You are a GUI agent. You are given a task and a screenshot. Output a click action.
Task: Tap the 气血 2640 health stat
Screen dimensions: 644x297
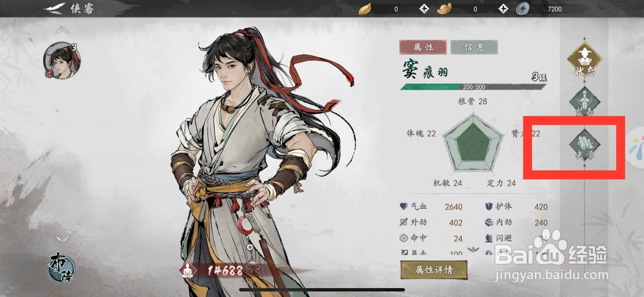pyautogui.click(x=431, y=206)
